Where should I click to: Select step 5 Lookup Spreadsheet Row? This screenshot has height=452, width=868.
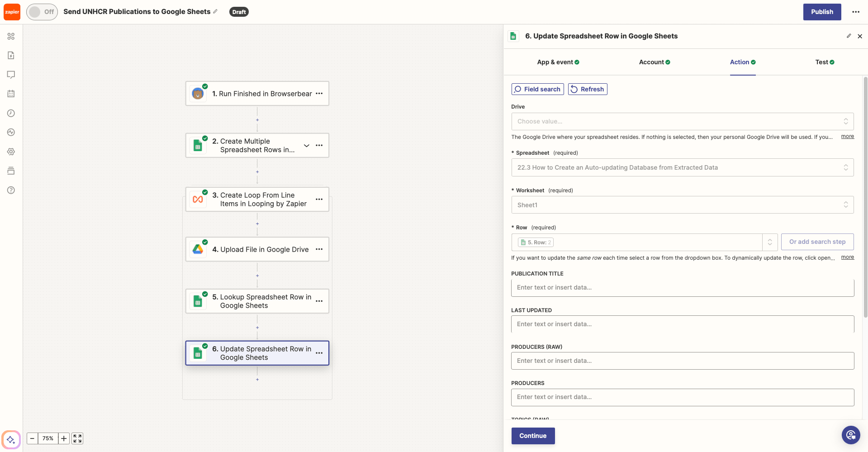257,301
